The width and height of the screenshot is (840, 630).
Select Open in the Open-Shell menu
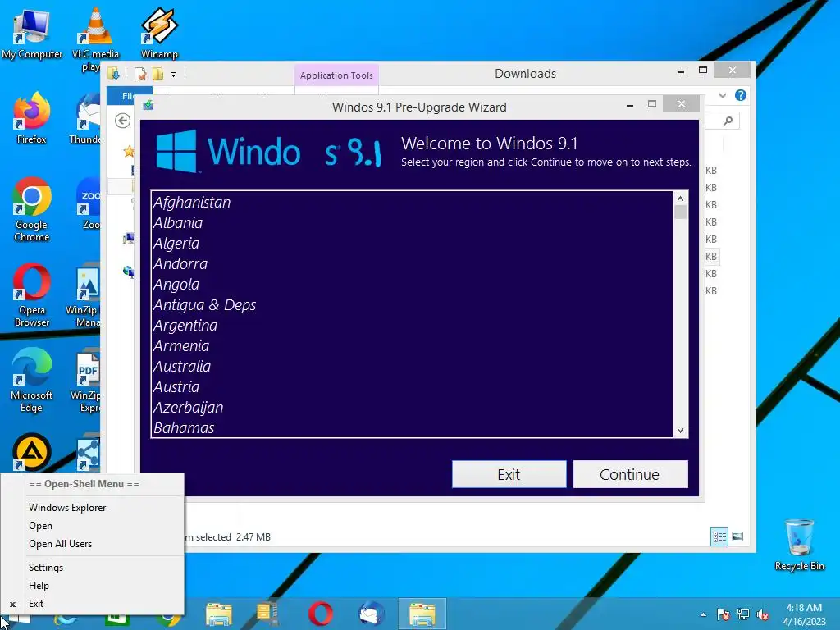[40, 526]
